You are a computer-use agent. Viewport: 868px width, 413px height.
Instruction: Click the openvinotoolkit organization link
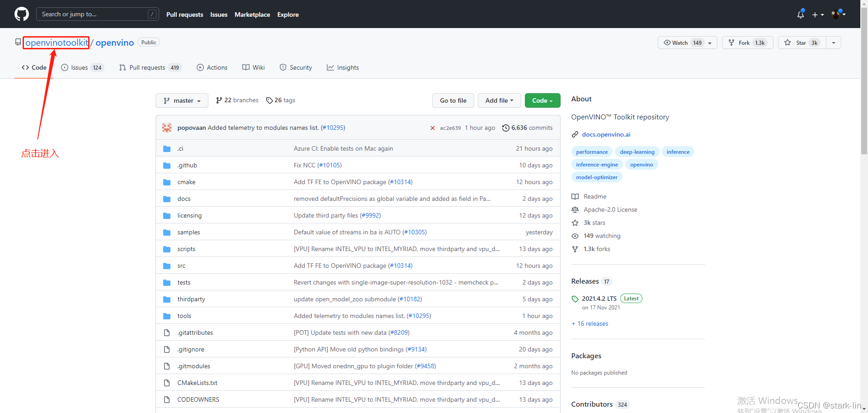[57, 43]
